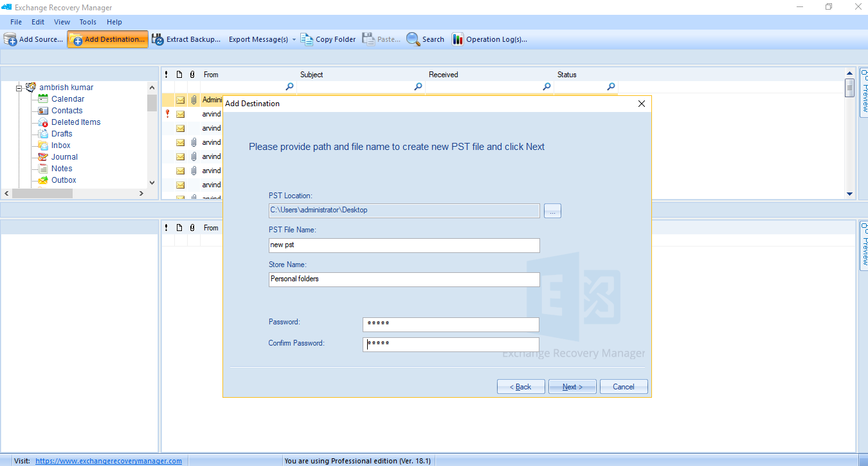Click the Confirm Password field
The width and height of the screenshot is (868, 466).
click(x=451, y=344)
